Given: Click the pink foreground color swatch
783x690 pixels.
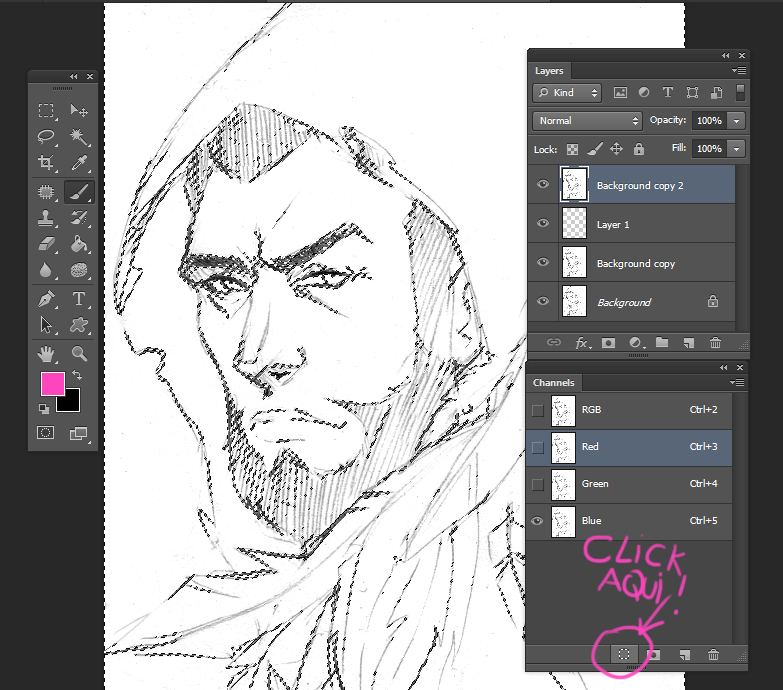Looking at the screenshot, I should (x=52, y=383).
